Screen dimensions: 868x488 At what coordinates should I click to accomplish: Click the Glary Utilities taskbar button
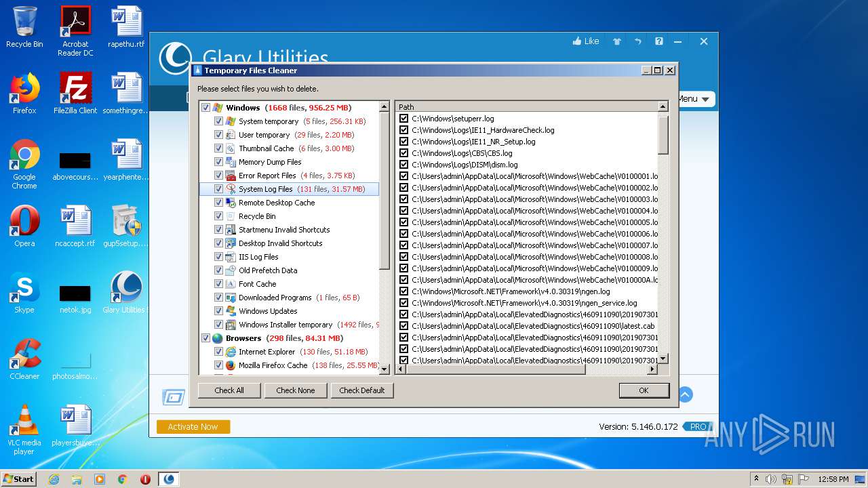[169, 479]
